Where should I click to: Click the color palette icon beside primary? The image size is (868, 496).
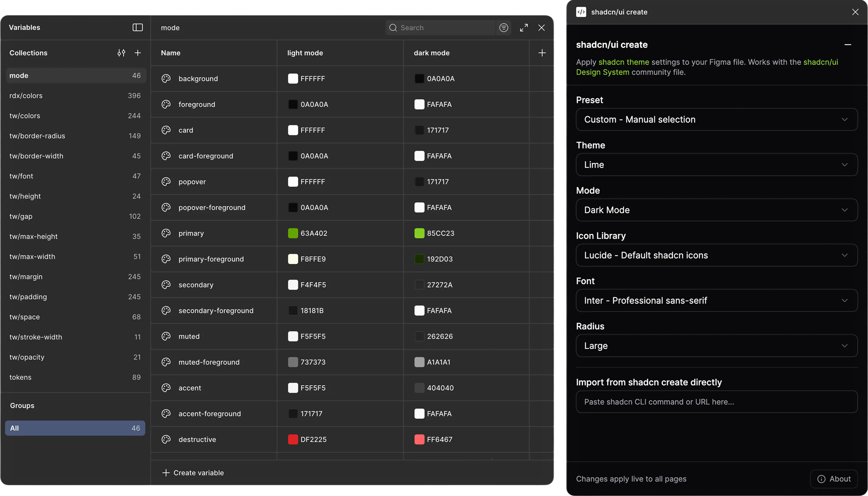tap(166, 233)
